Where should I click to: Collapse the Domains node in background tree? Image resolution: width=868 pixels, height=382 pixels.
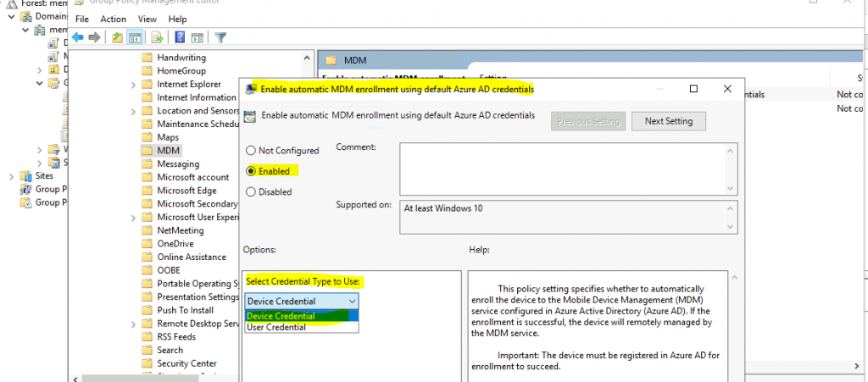pyautogui.click(x=12, y=17)
